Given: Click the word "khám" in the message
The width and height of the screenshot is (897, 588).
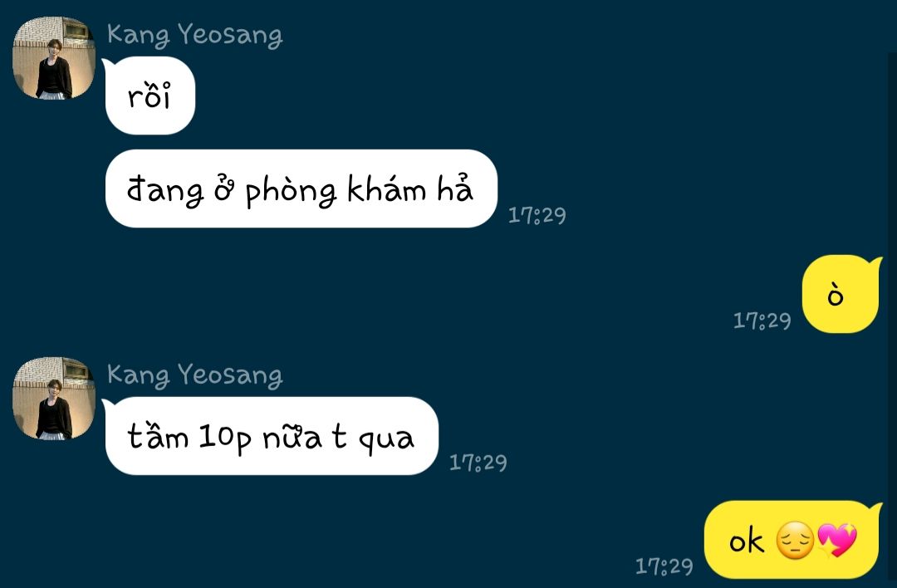Looking at the screenshot, I should [x=387, y=189].
